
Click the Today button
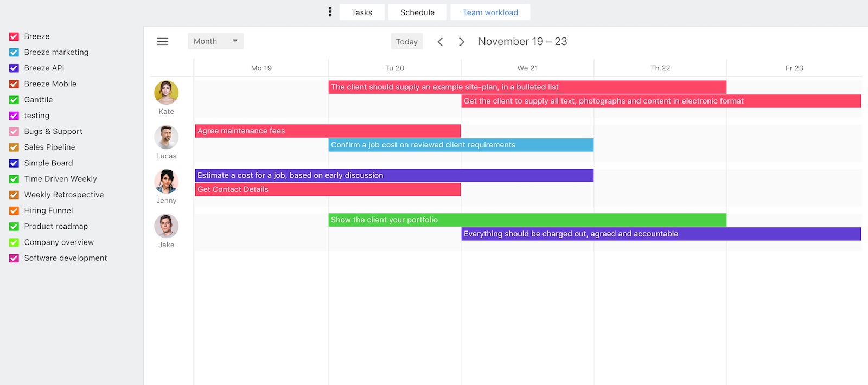point(406,42)
